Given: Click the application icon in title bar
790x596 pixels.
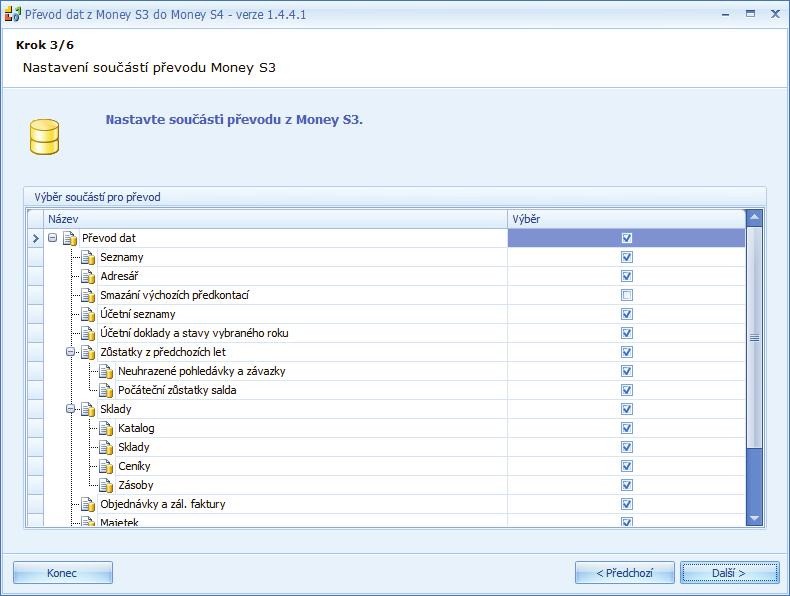Looking at the screenshot, I should click(x=12, y=14).
